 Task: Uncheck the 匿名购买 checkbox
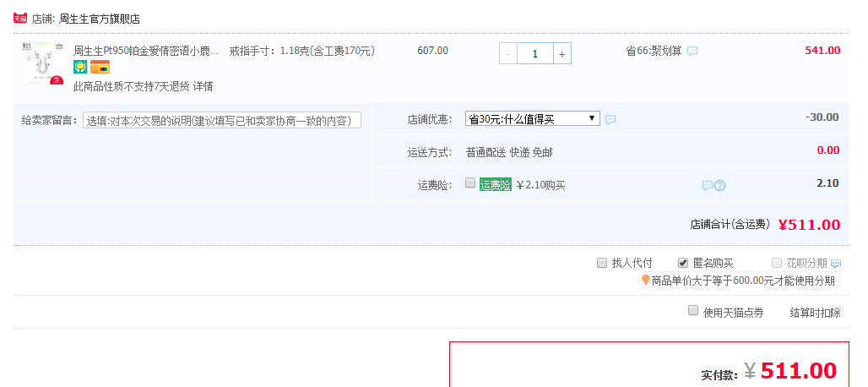(683, 263)
